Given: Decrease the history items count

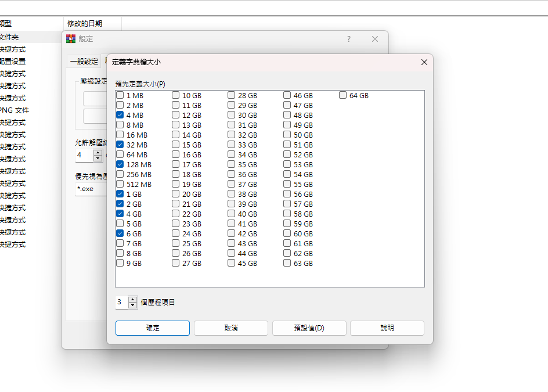Looking at the screenshot, I should 132,305.
